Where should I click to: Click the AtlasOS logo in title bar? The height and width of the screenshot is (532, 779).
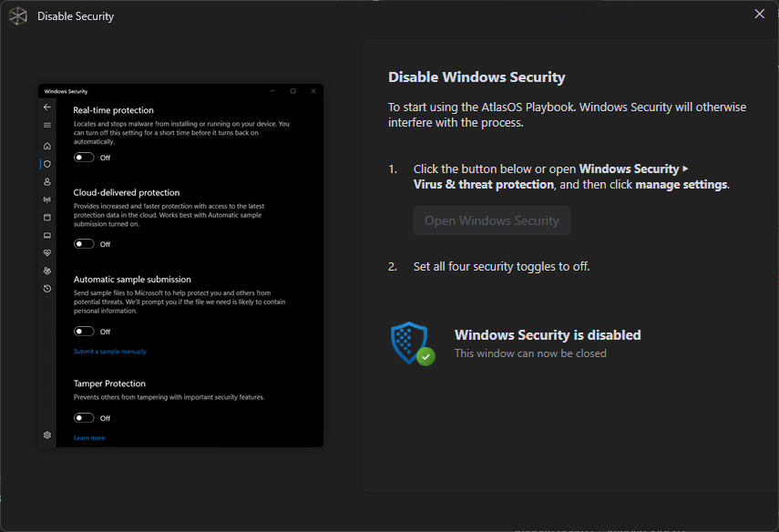(18, 15)
